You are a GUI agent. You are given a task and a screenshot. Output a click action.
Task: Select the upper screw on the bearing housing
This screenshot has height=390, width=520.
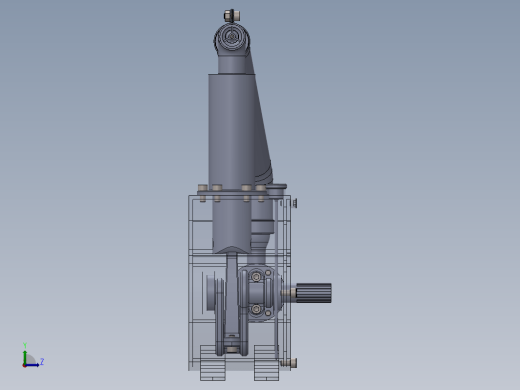coord(256,277)
